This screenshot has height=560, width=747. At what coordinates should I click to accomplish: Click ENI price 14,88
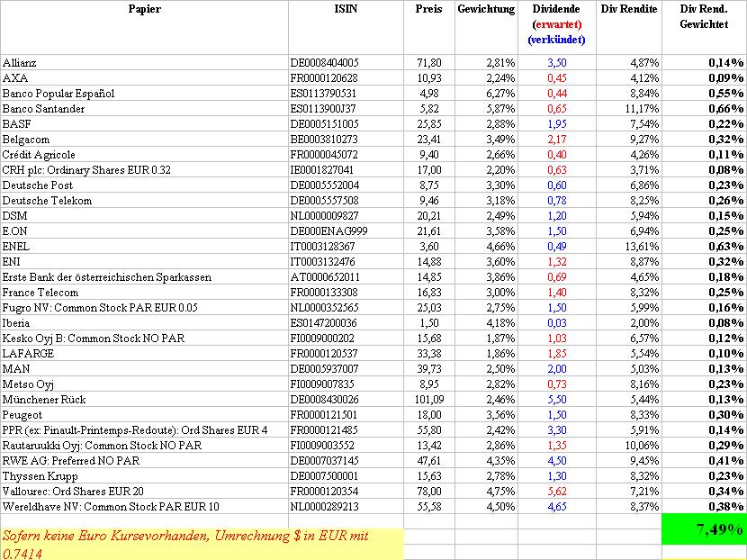(x=428, y=261)
